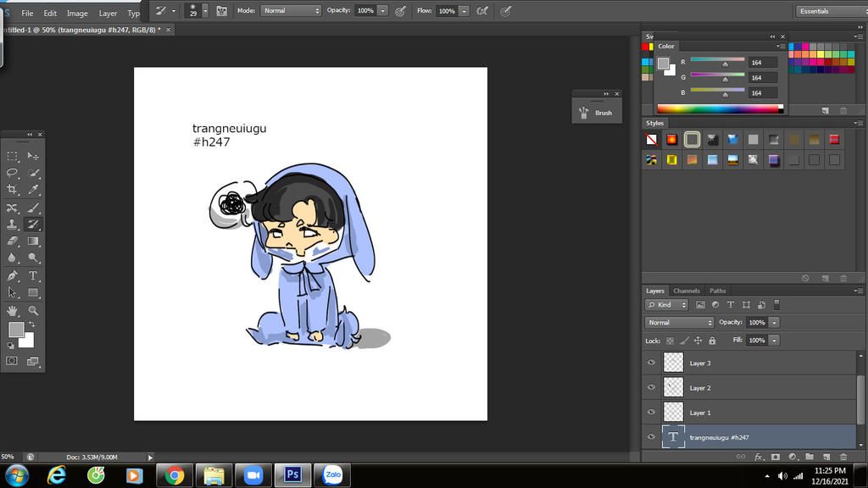Toggle lock all for selected layer
The width and height of the screenshot is (868, 488).
click(712, 341)
